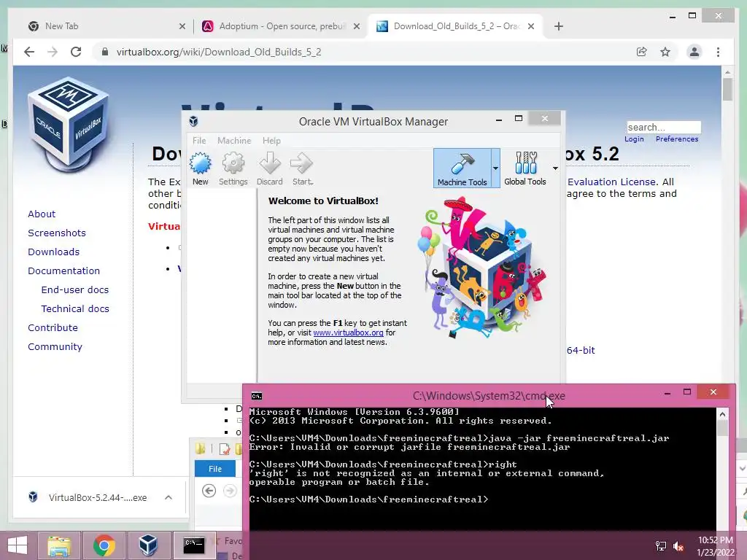
Task: Click the address bar lock icon
Action: [x=105, y=52]
